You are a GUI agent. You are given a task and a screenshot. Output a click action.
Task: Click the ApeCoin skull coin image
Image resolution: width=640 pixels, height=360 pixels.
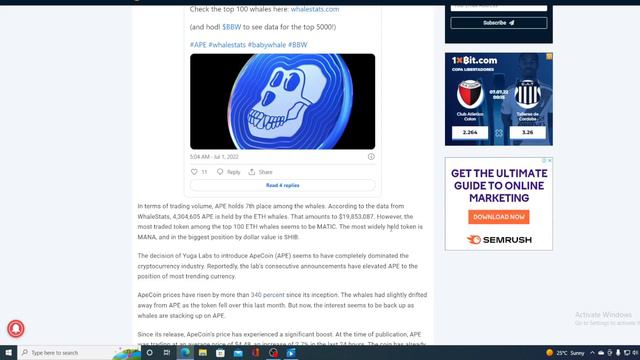click(282, 101)
